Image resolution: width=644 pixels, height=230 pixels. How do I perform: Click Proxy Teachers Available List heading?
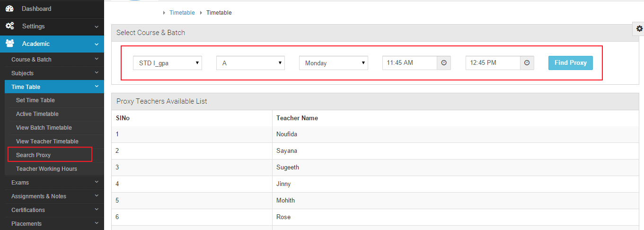pos(162,101)
